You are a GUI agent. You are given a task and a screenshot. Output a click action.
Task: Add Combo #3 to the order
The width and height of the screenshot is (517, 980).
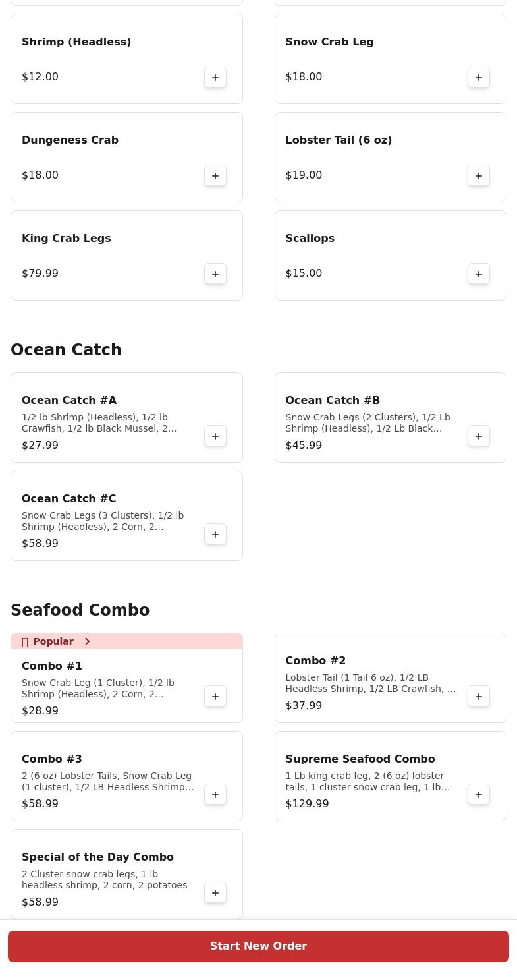[x=215, y=794]
